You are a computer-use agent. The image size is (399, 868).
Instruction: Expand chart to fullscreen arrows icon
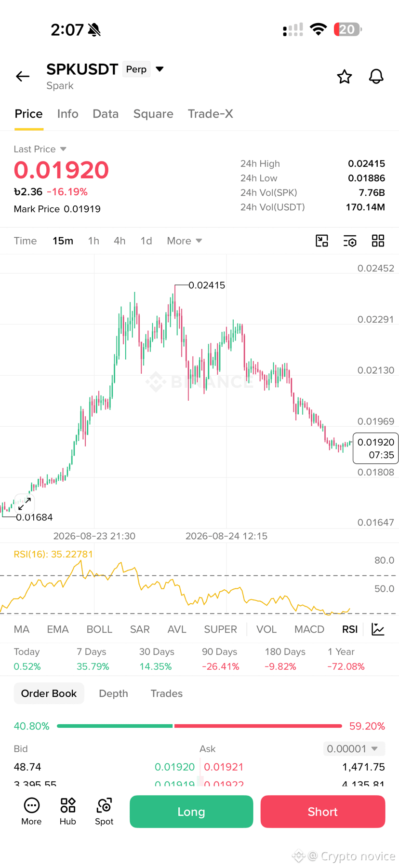click(25, 504)
